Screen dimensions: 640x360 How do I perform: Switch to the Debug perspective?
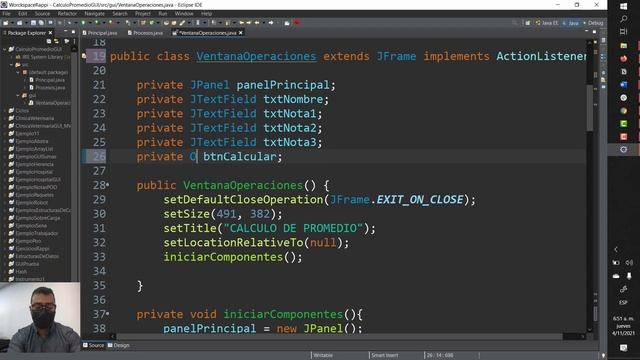593,23
